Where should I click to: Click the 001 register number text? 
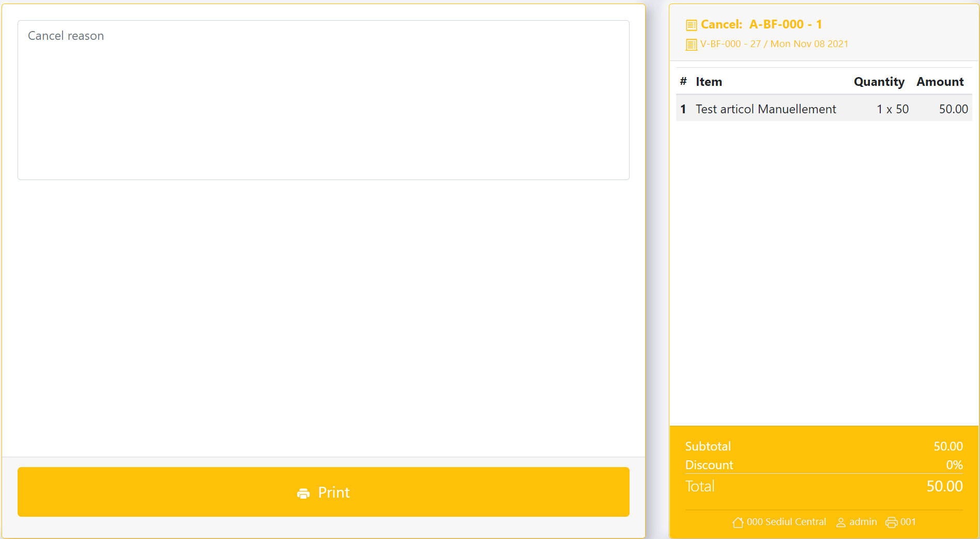908,522
